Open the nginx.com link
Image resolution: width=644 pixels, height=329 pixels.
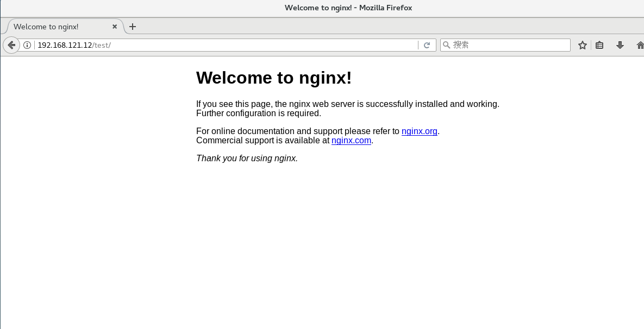351,140
